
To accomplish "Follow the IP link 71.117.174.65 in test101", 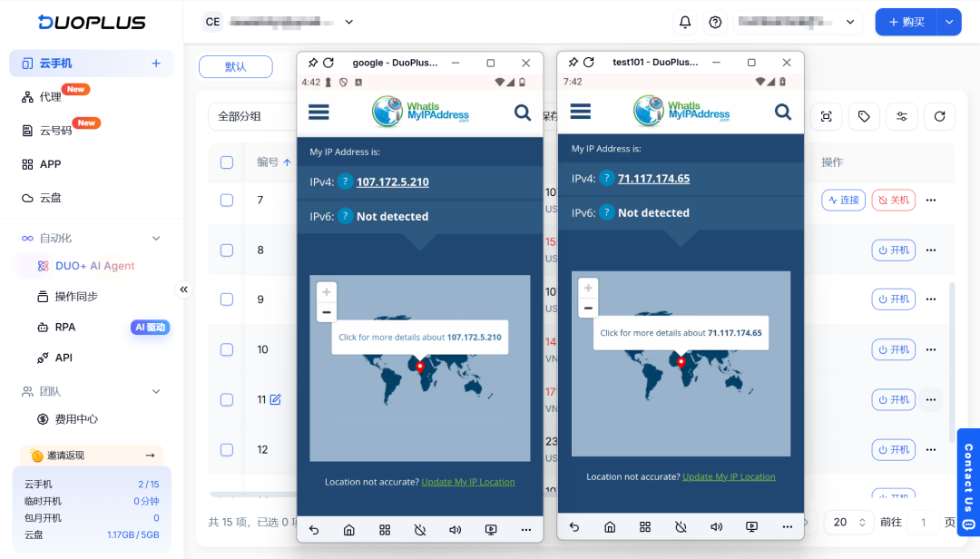I will click(x=653, y=178).
